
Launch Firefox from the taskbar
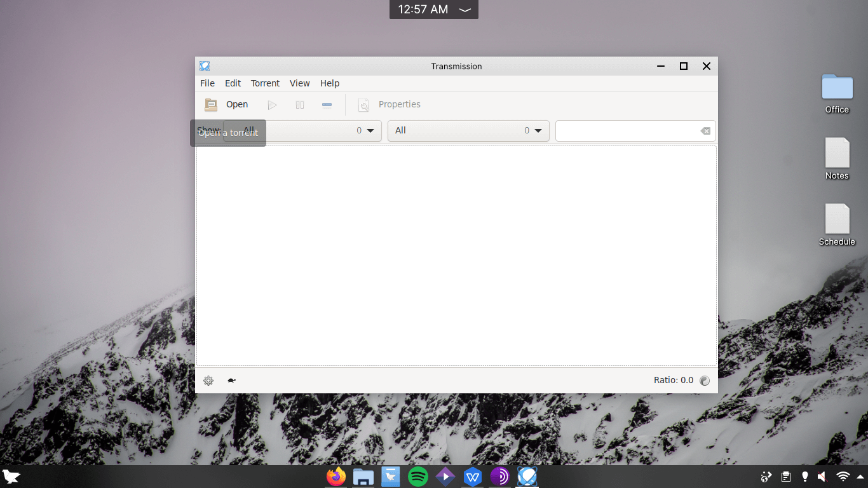coord(336,477)
